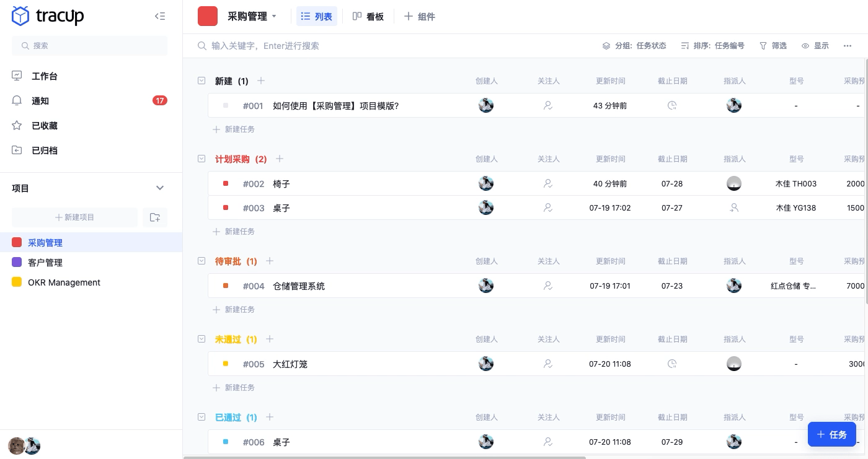Screen dimensions: 868x459
Task: Click the 筛选 filter icon
Action: 763,46
